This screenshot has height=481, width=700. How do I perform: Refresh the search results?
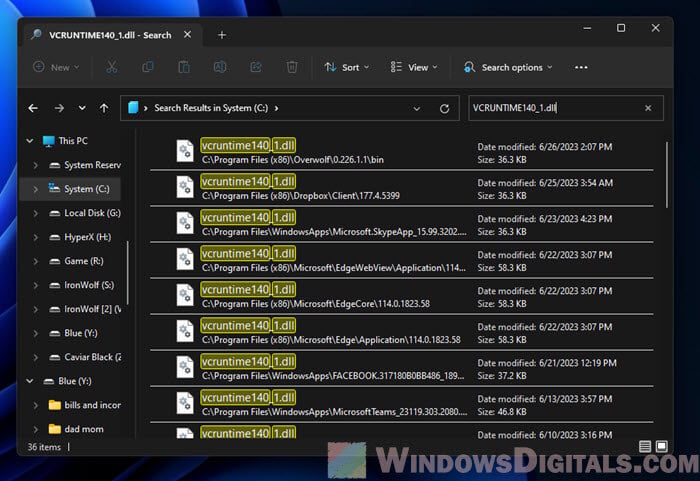444,109
